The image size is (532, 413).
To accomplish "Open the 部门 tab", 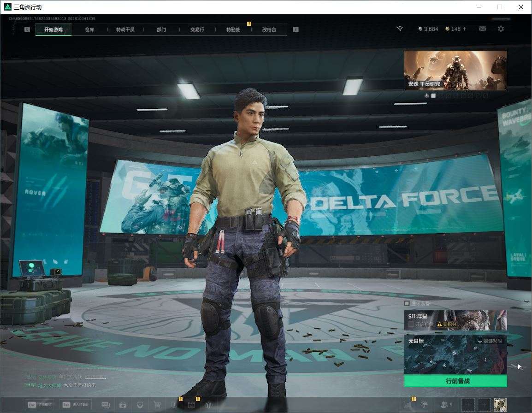I will tap(161, 29).
